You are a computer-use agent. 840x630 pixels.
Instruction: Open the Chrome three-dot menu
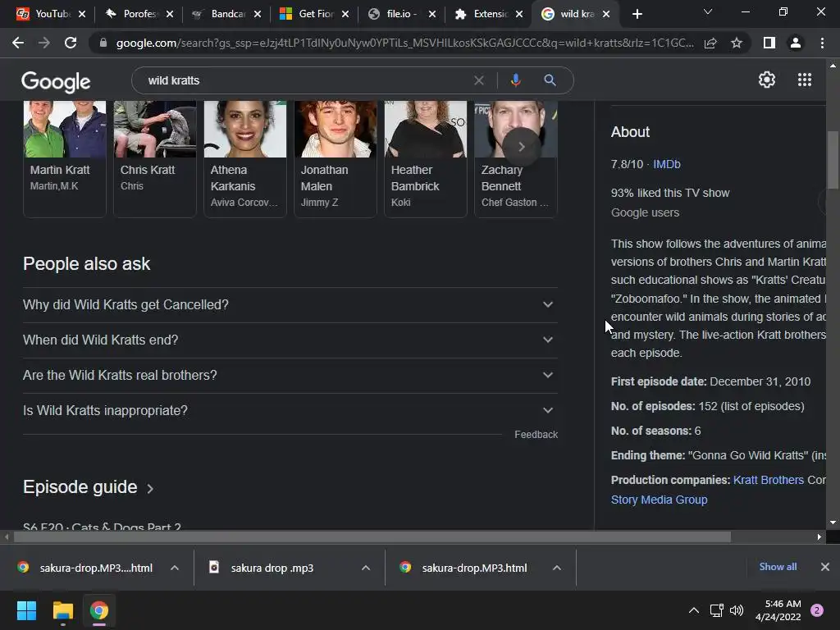pyautogui.click(x=822, y=43)
